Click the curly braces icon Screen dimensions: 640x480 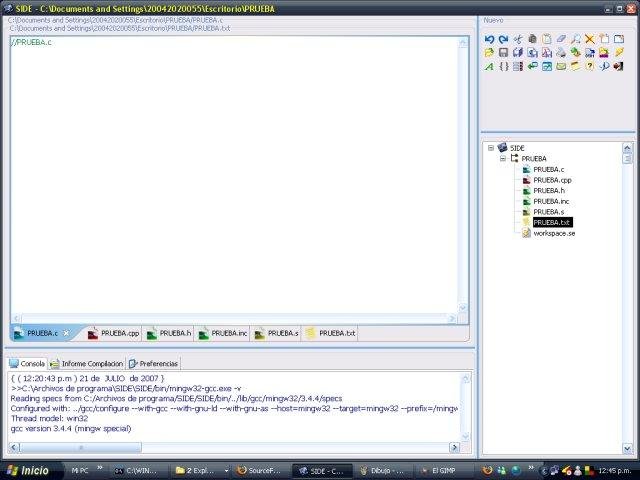504,66
